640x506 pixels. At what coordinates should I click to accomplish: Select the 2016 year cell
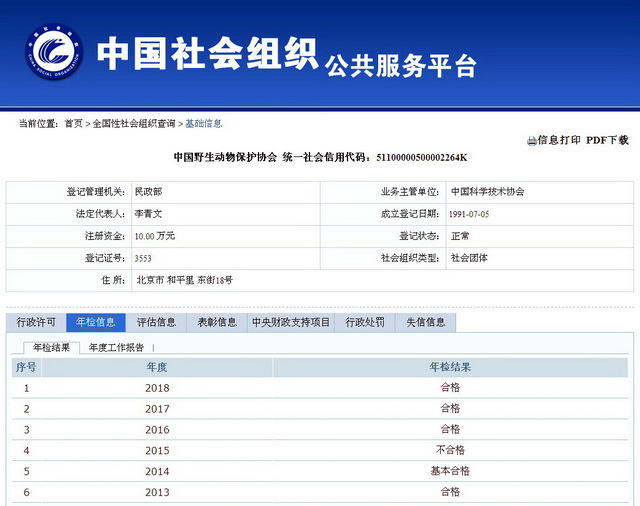[x=157, y=430]
